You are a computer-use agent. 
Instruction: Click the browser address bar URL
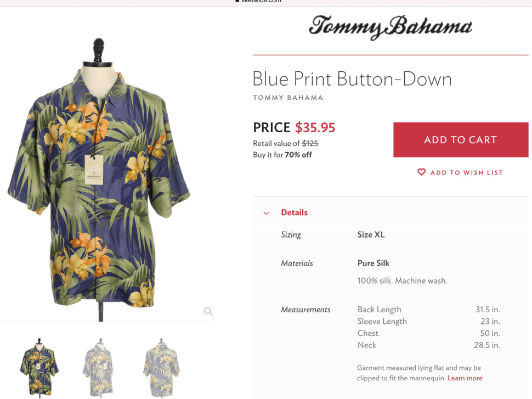point(258,1)
